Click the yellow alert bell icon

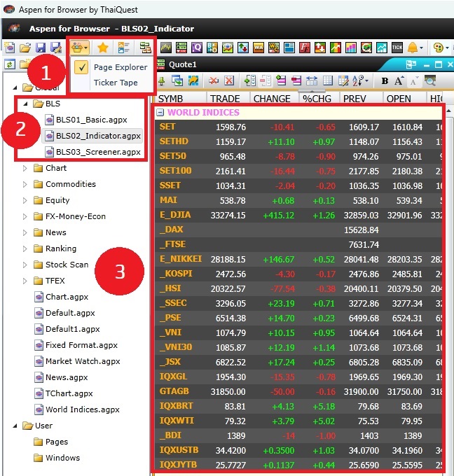[413, 48]
